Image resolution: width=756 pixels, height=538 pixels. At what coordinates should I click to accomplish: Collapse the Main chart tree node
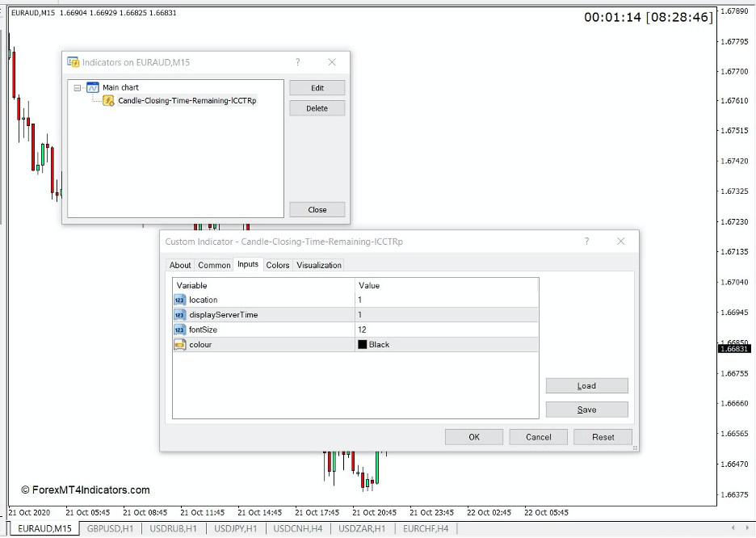[x=77, y=87]
